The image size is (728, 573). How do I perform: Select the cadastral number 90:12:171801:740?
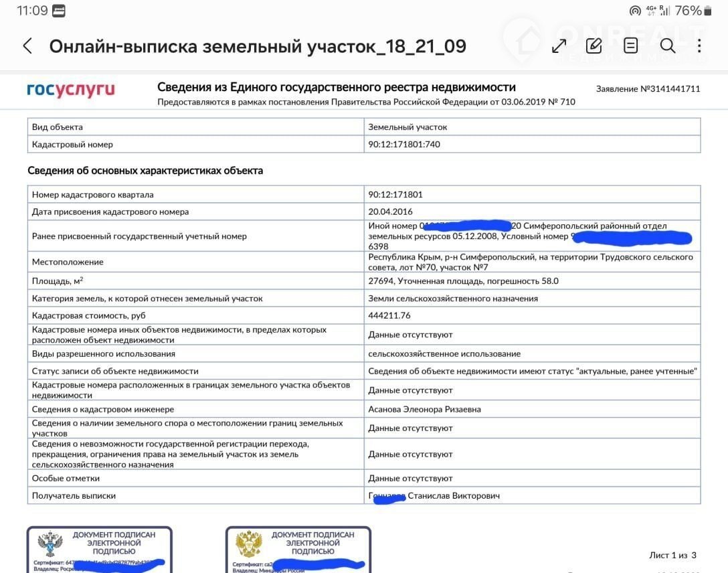point(404,144)
